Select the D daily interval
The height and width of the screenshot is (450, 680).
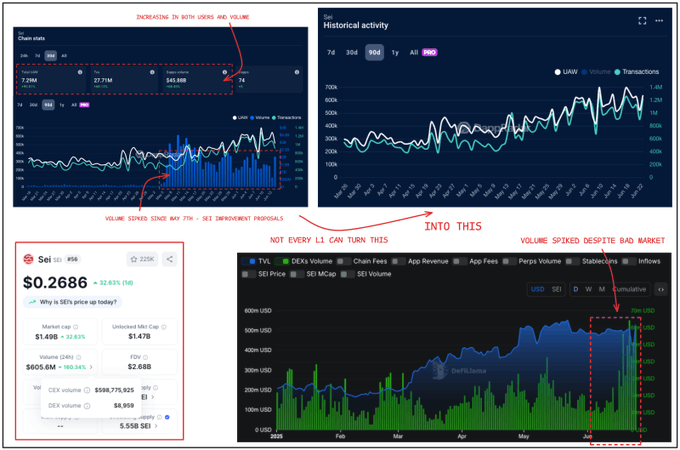tap(575, 289)
